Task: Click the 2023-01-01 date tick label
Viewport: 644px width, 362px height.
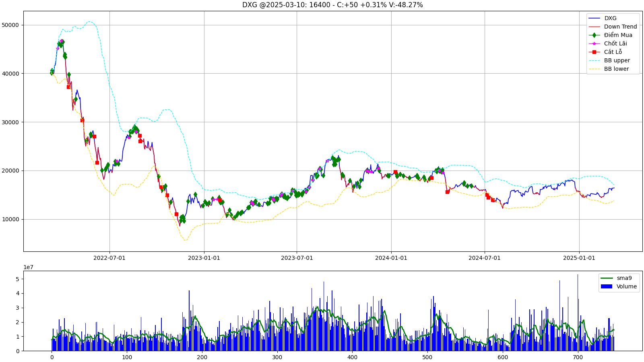Action: click(204, 258)
